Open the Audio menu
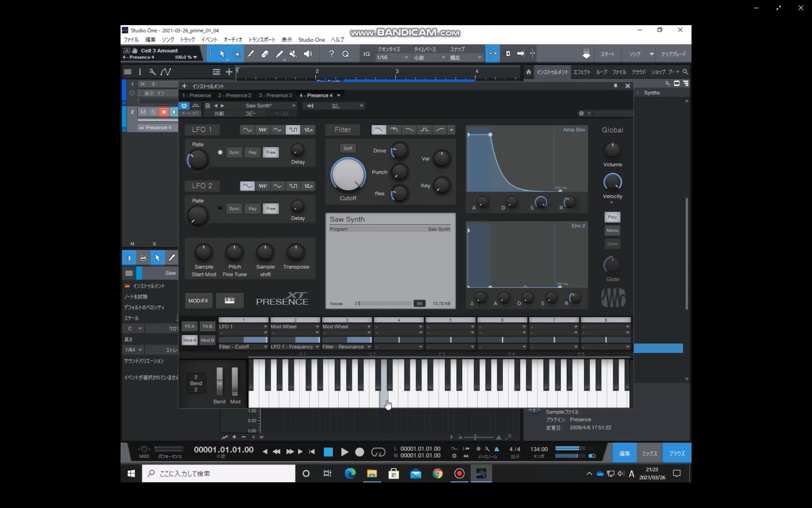The width and height of the screenshot is (812, 508). click(233, 40)
